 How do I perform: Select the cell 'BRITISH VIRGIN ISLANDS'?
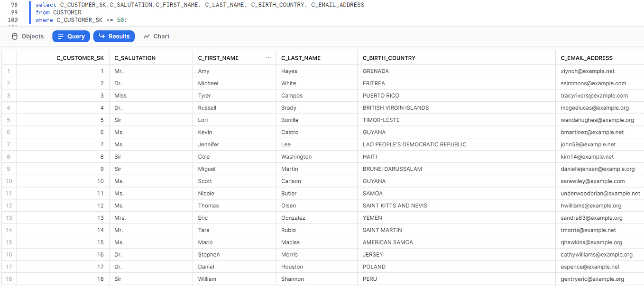[x=396, y=108]
